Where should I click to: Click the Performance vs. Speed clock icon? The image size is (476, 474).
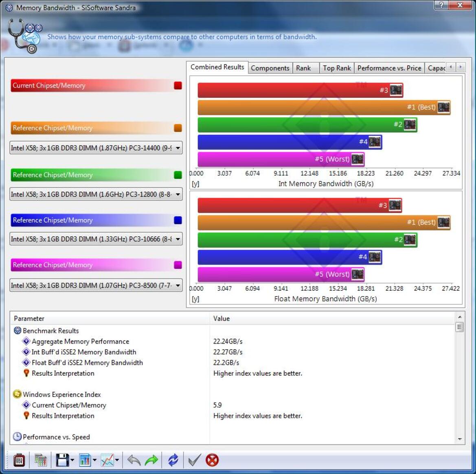point(17,437)
